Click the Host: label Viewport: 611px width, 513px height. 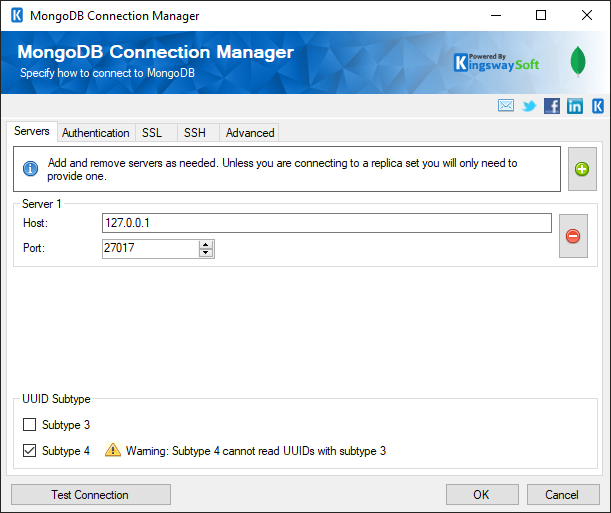[35, 223]
